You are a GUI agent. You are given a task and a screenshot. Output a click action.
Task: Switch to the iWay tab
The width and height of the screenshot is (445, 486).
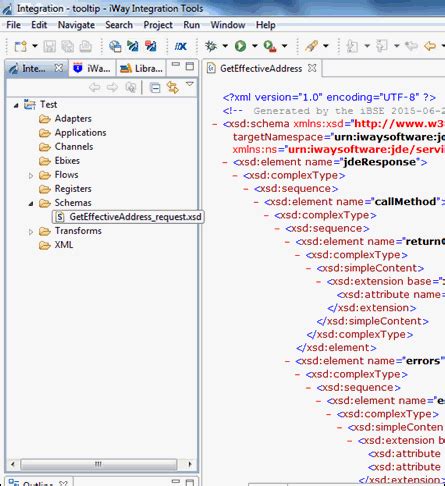point(92,69)
